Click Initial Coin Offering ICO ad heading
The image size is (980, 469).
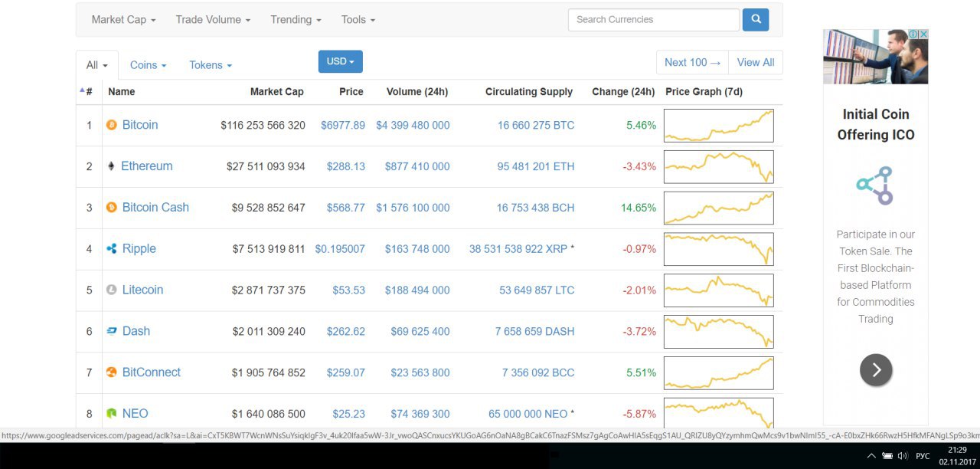(876, 124)
